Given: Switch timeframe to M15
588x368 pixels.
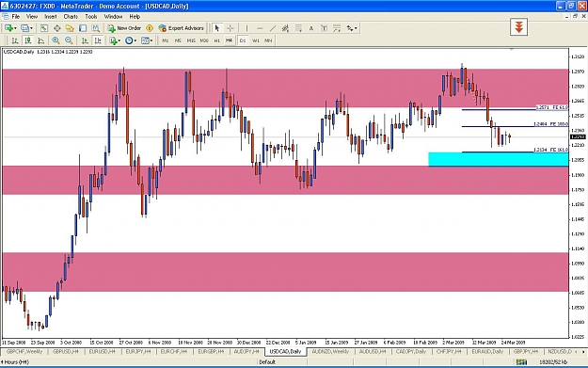Looking at the screenshot, I should (x=191, y=40).
